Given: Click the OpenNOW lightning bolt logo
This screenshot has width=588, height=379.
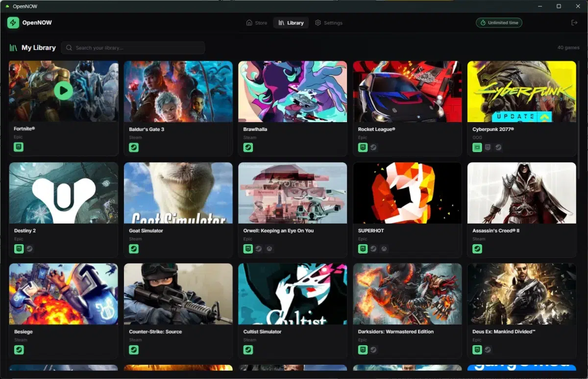Looking at the screenshot, I should tap(13, 23).
